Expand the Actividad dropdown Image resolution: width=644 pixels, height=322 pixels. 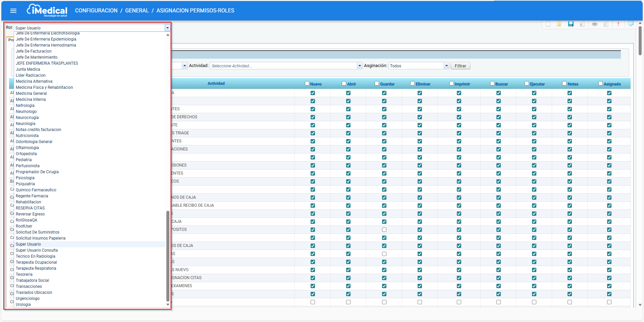360,66
